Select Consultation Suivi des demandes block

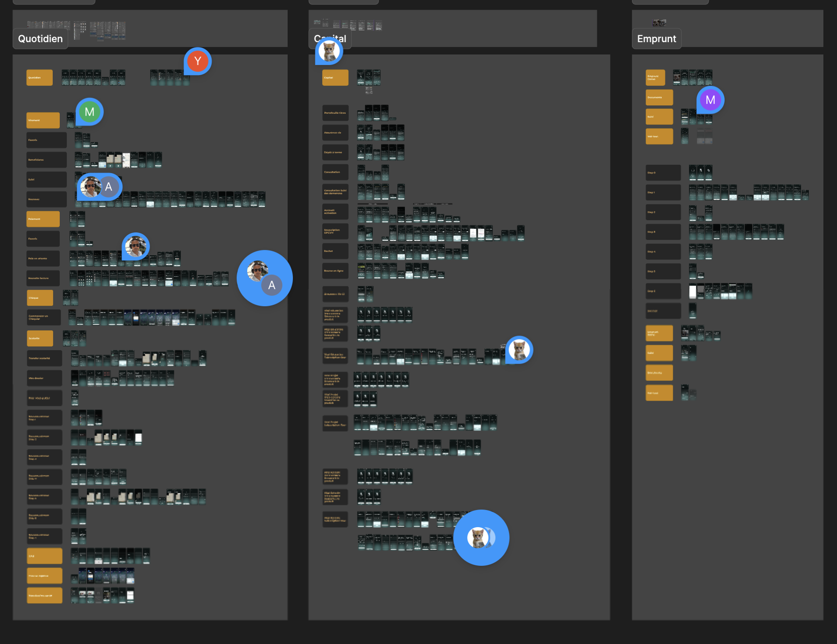[x=336, y=192]
